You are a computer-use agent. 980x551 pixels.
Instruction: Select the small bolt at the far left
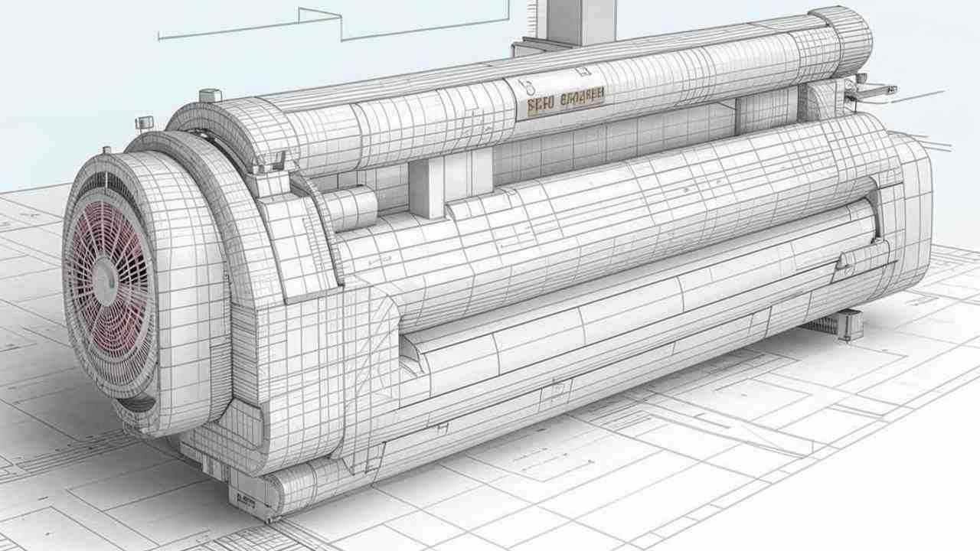144,122
